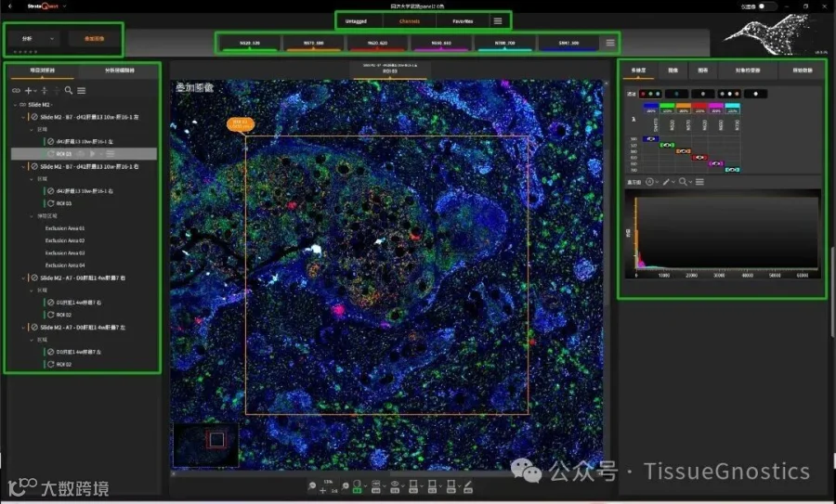Screen dimensions: 836x504
Task: Toggle eye visibility for the blue 500 channel
Action: click(650, 138)
